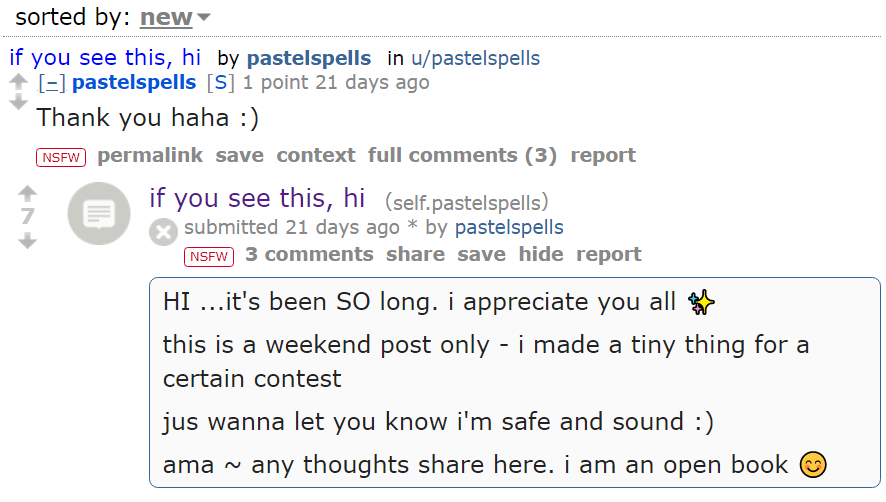This screenshot has height=502, width=886.
Task: Open 3 comments on the post
Action: pos(309,254)
